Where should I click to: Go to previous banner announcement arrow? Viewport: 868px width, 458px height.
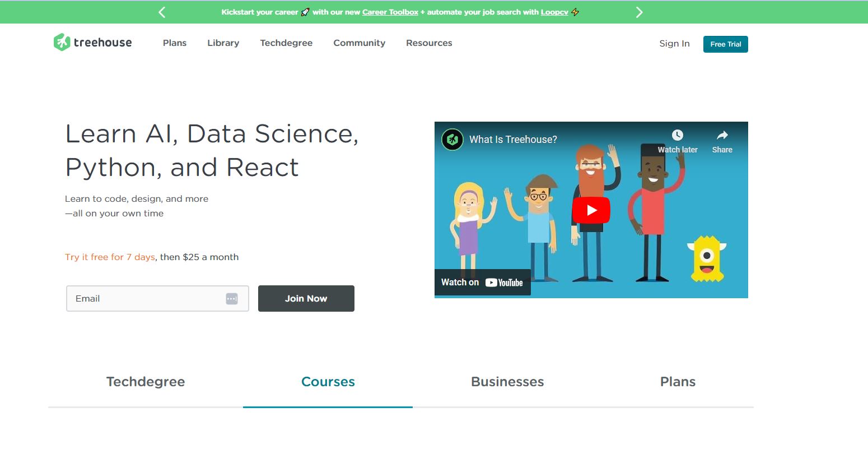point(162,12)
